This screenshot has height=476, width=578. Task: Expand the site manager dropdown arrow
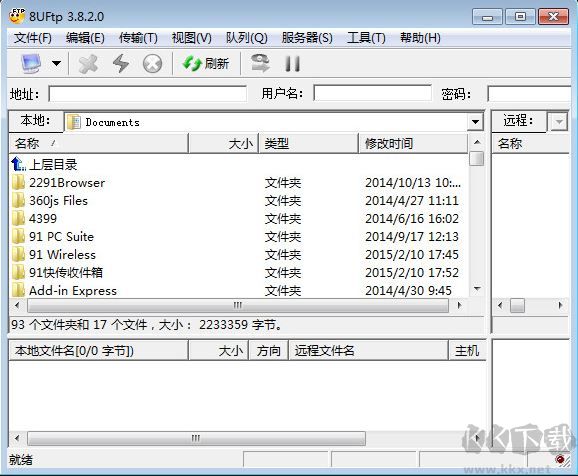[x=56, y=63]
